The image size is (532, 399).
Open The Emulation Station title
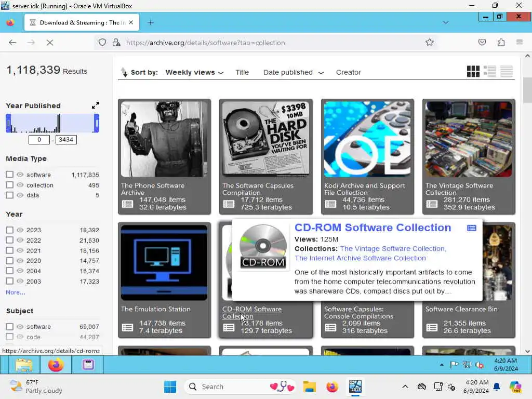[155, 309]
